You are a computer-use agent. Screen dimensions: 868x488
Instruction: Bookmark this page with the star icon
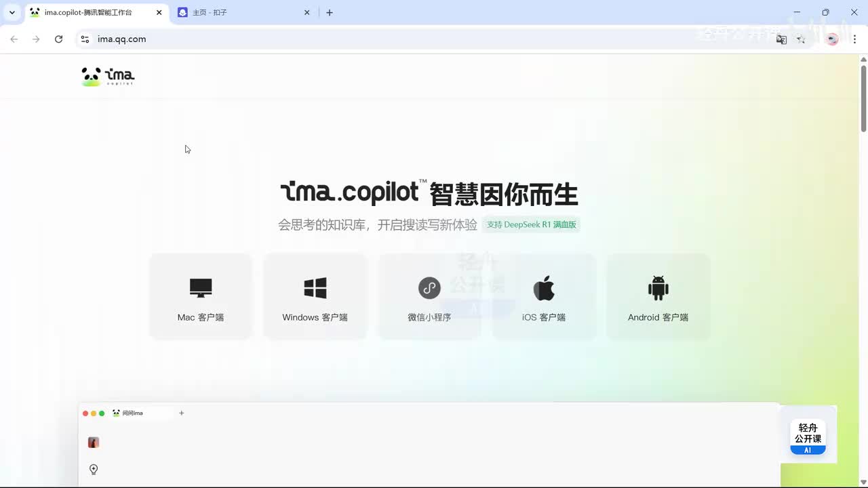pyautogui.click(x=801, y=39)
